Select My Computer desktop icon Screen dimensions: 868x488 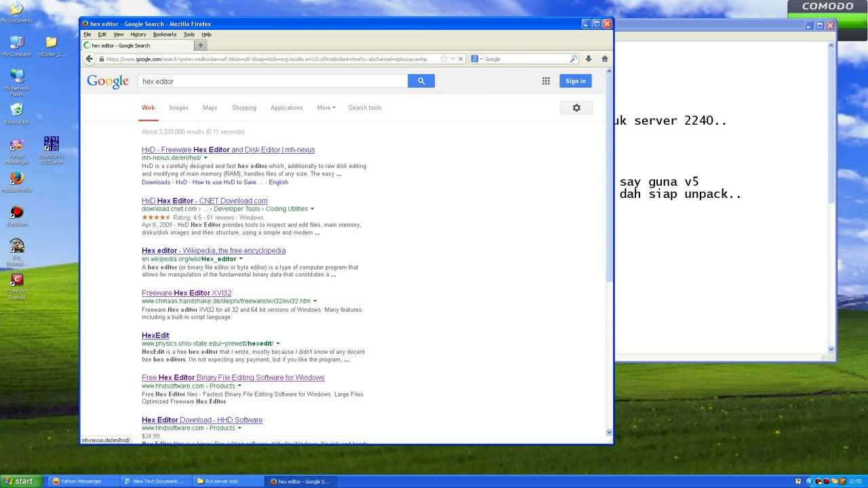17,47
